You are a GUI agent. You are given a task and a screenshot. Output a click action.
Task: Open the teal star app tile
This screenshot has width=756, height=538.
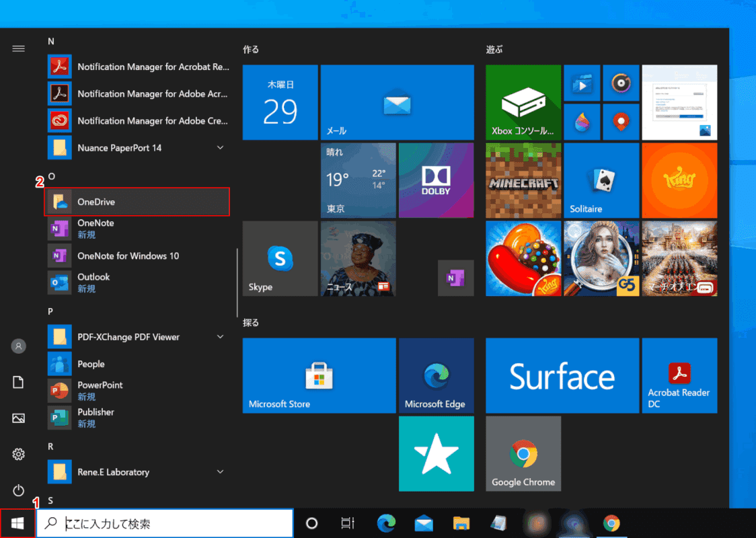click(437, 454)
